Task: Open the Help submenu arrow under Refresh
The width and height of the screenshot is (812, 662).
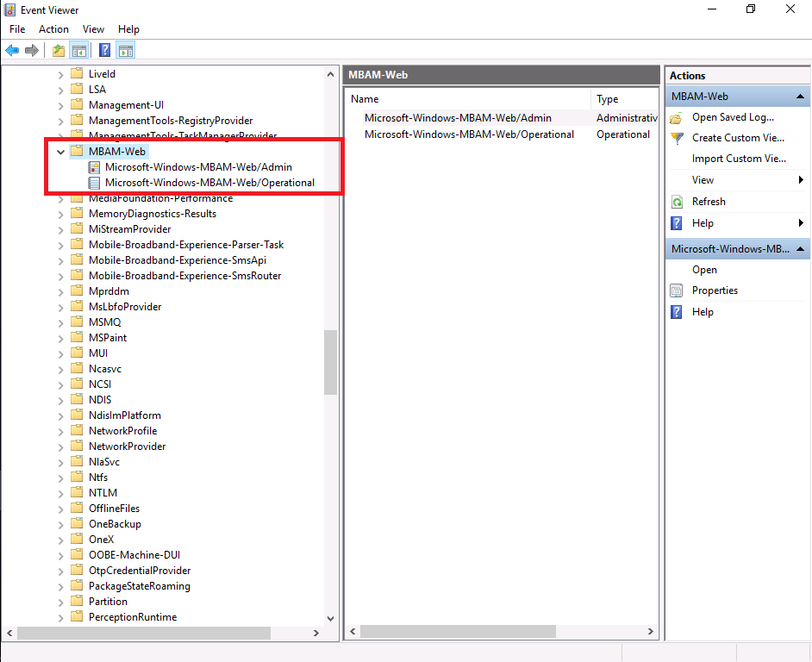Action: [x=801, y=223]
